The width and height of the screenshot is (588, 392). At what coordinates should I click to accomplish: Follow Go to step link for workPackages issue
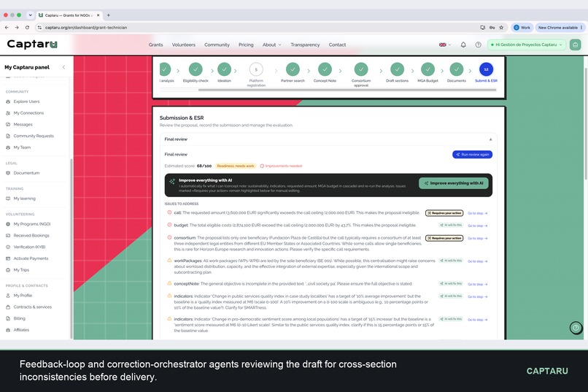[477, 261]
